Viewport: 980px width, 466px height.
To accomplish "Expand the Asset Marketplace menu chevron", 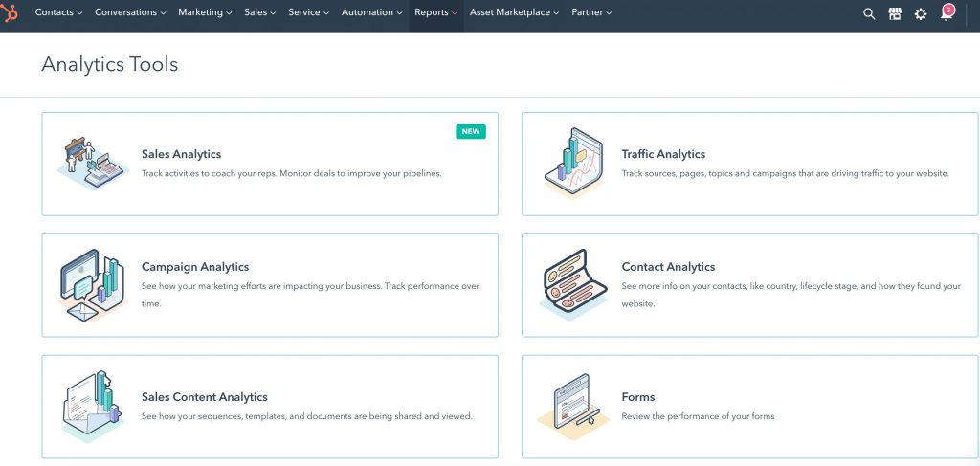I will tap(556, 13).
